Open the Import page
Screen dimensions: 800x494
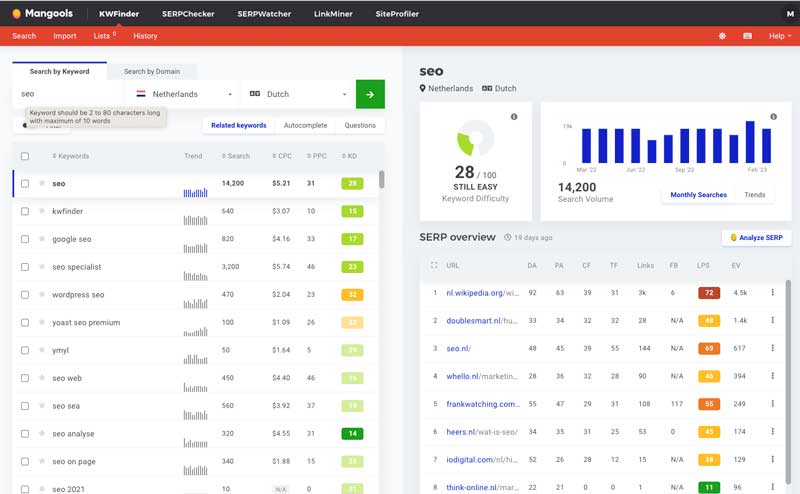[x=64, y=36]
